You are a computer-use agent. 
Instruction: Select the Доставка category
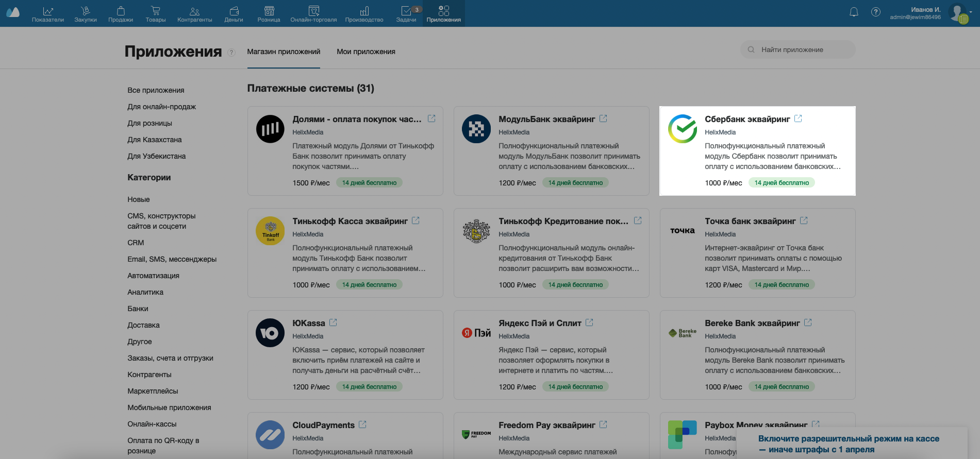pos(144,325)
